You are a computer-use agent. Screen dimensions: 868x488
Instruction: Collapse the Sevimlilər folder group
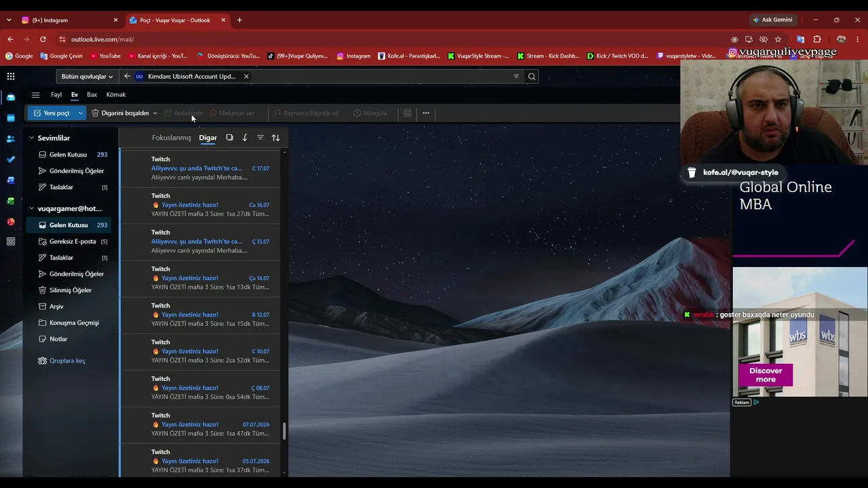point(31,138)
